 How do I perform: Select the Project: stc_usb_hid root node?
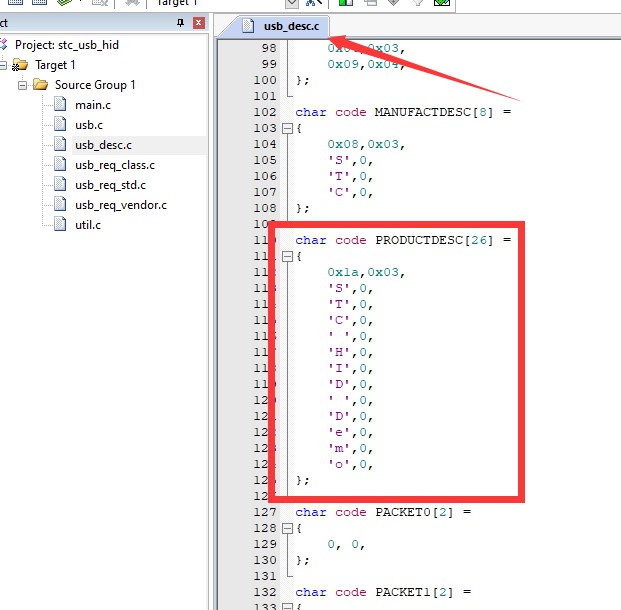[x=67, y=45]
